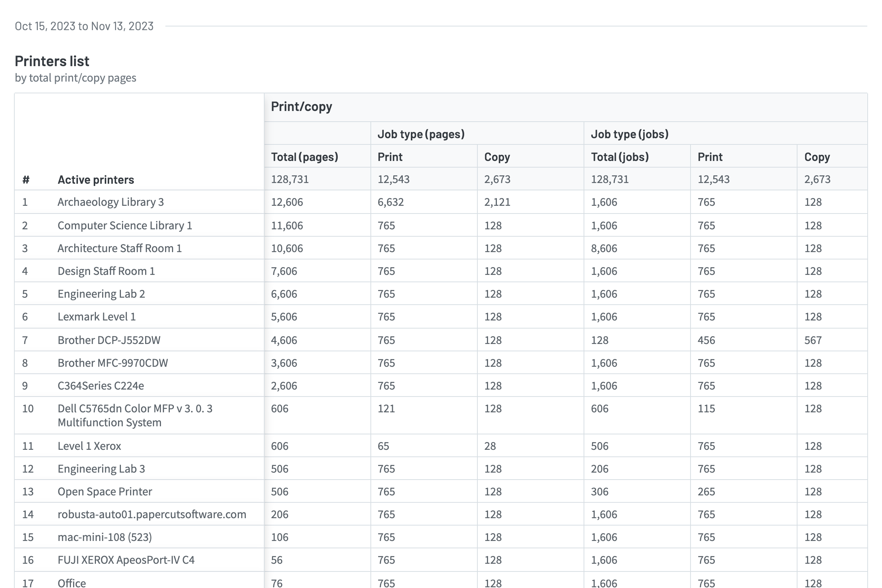Viewport: 882px width, 588px height.
Task: Select Lexmark Level 1 printer
Action: pos(96,317)
